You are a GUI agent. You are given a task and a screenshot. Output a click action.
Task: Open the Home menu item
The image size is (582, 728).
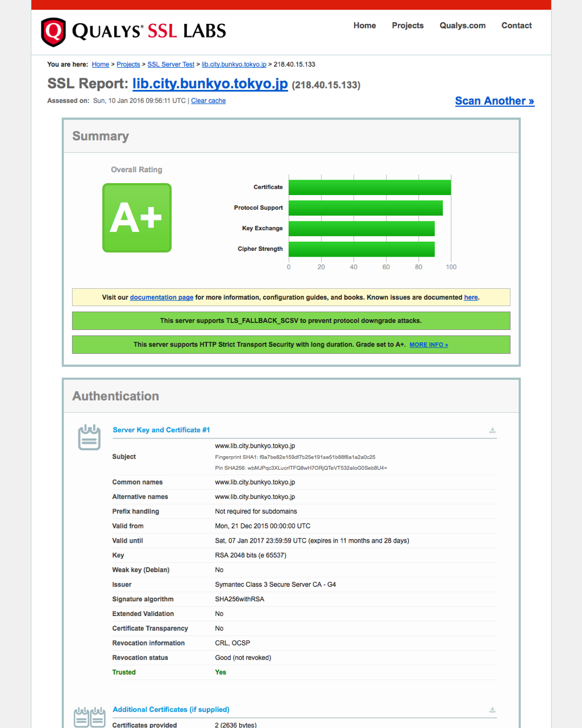(x=365, y=26)
